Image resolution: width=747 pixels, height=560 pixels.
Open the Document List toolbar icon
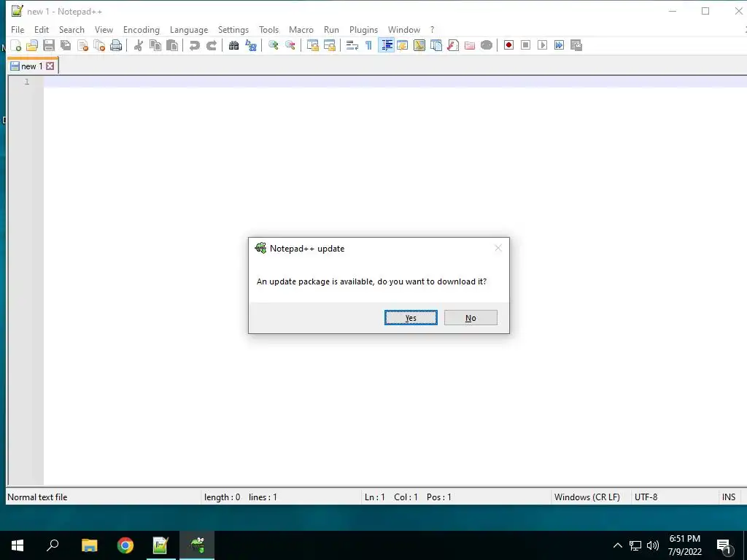pyautogui.click(x=436, y=45)
